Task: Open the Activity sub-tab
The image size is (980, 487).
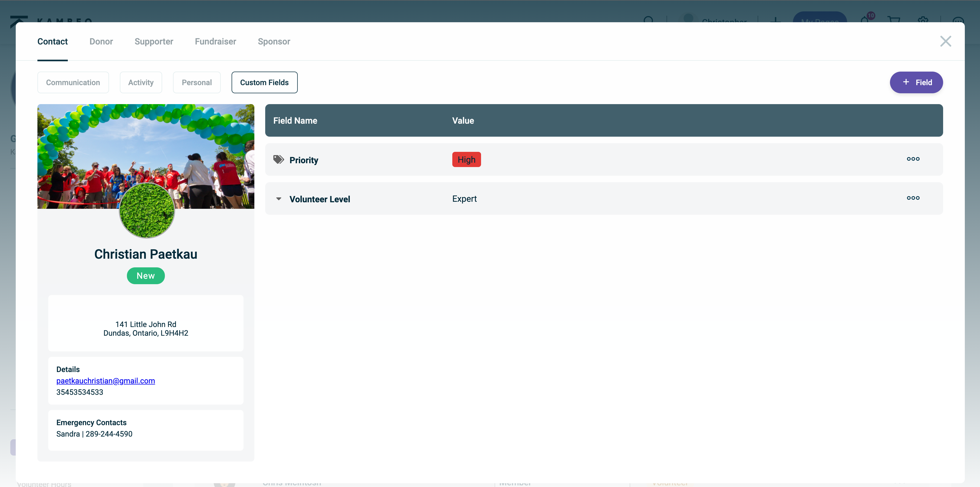Action: 141,82
